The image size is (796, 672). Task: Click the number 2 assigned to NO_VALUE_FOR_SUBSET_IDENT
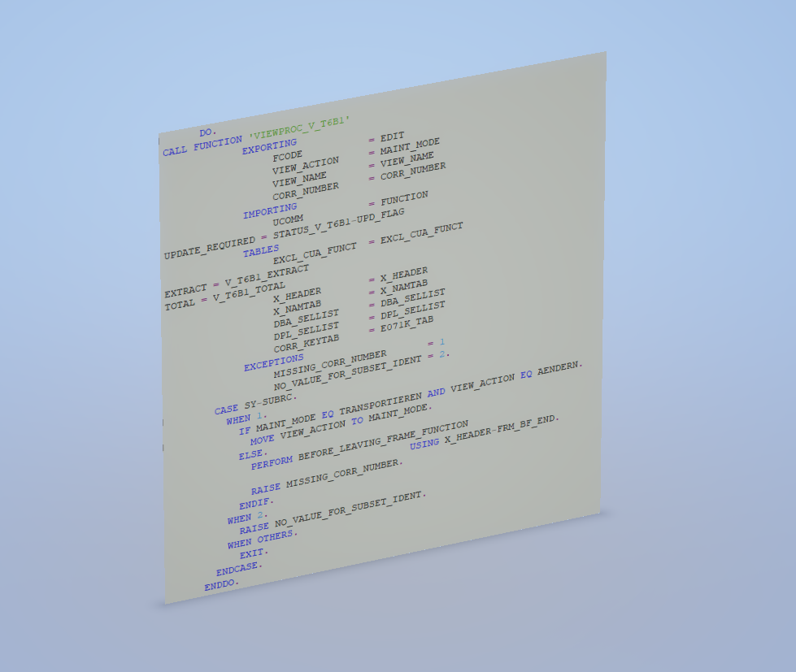(x=442, y=354)
